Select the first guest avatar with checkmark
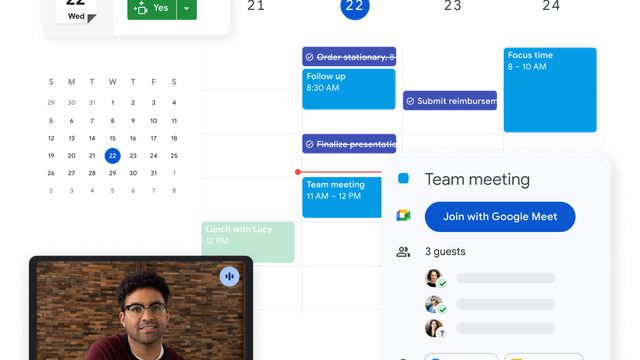The image size is (640, 360). click(435, 279)
